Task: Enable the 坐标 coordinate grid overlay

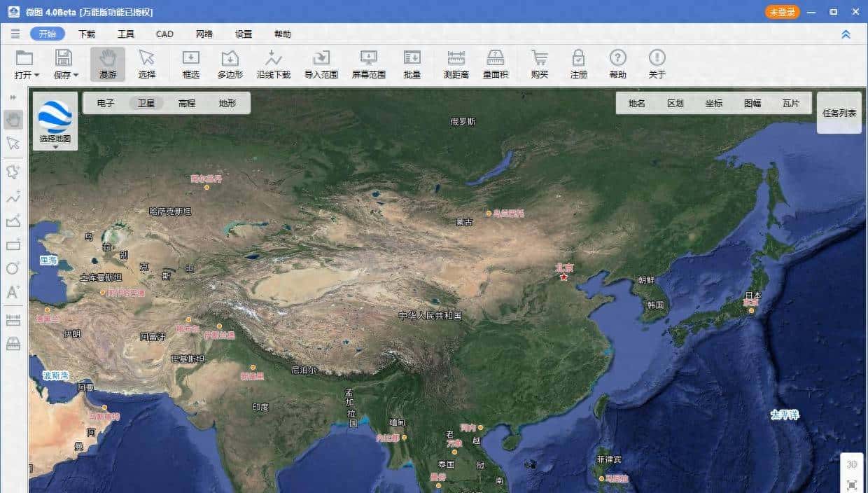Action: point(715,103)
